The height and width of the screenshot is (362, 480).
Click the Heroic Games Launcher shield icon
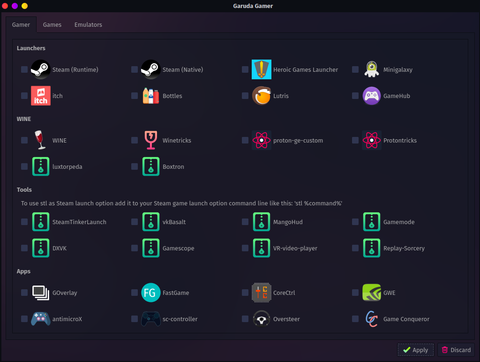(x=261, y=69)
